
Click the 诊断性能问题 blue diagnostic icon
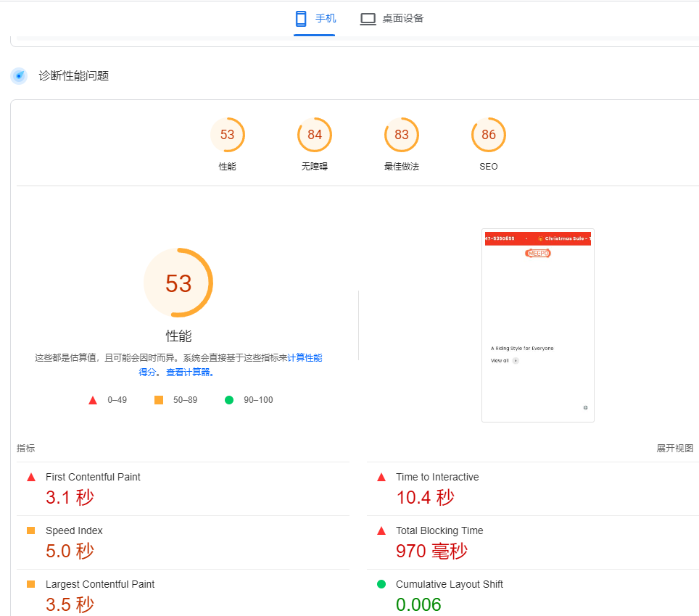click(x=19, y=76)
